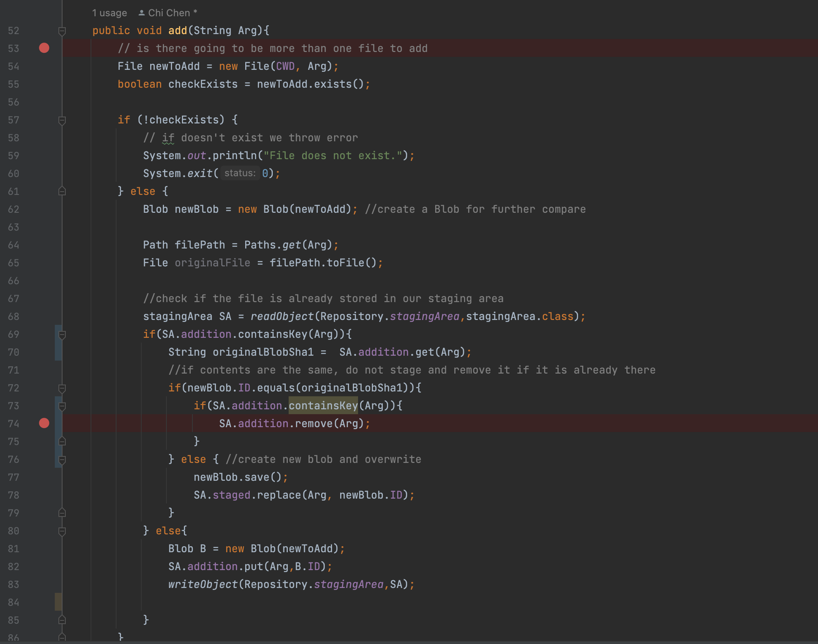Collapse else block fold at line 80
The image size is (818, 644).
coord(62,531)
